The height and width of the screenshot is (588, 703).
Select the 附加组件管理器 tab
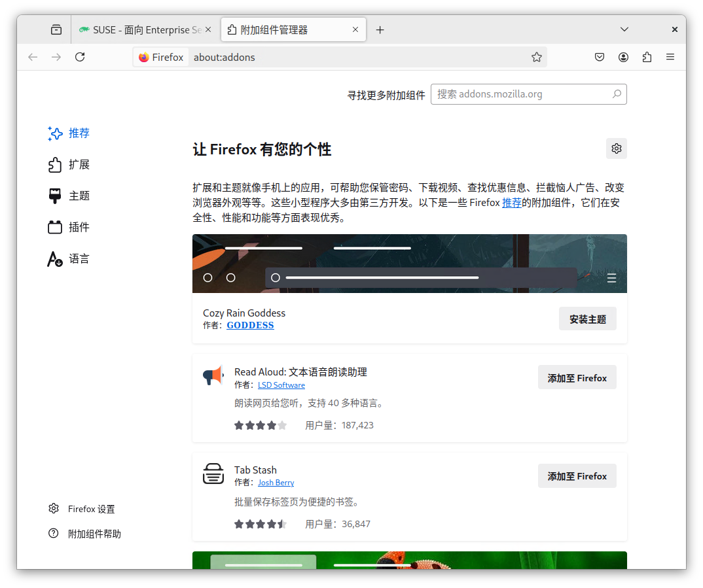tap(294, 29)
